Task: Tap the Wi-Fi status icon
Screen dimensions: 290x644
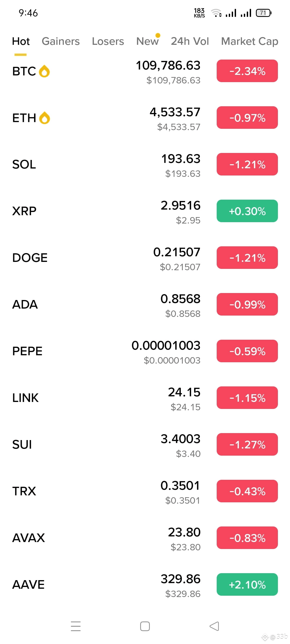Action: click(216, 13)
